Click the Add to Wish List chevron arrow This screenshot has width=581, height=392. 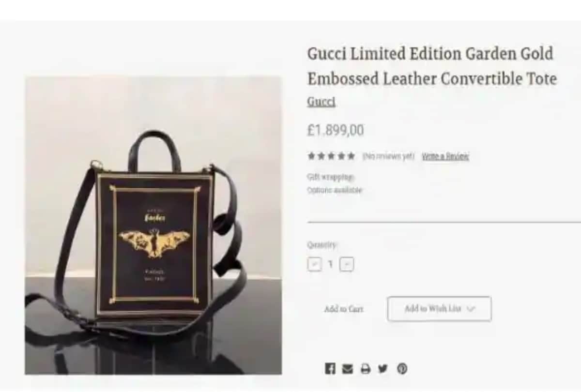tap(471, 309)
